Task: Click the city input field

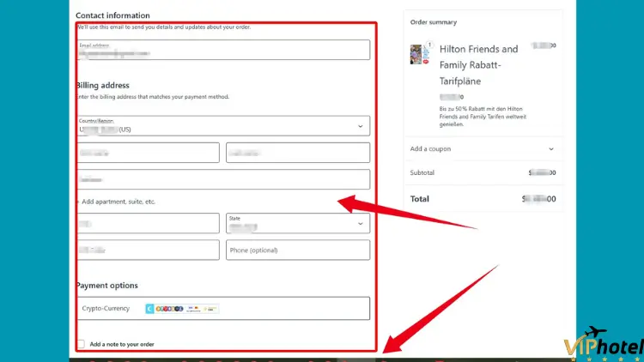Action: pyautogui.click(x=149, y=223)
